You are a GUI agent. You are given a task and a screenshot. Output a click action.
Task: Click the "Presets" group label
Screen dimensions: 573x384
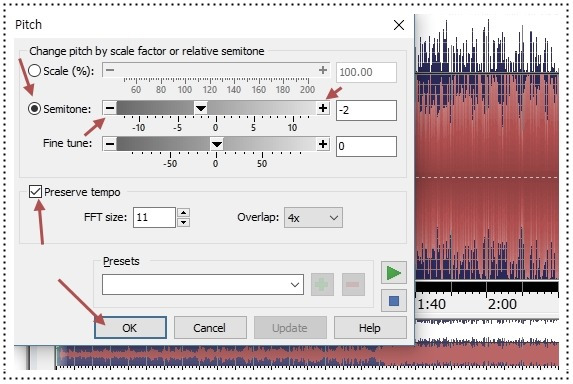121,261
